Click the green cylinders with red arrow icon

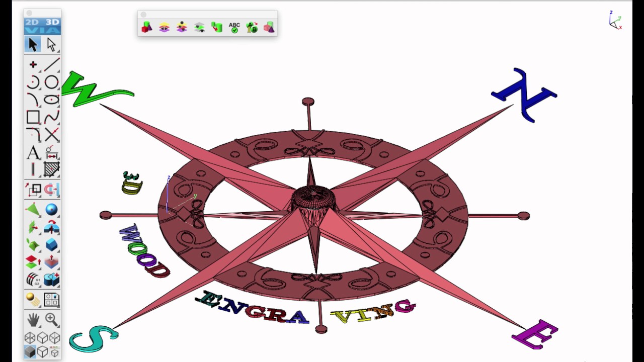217,27
